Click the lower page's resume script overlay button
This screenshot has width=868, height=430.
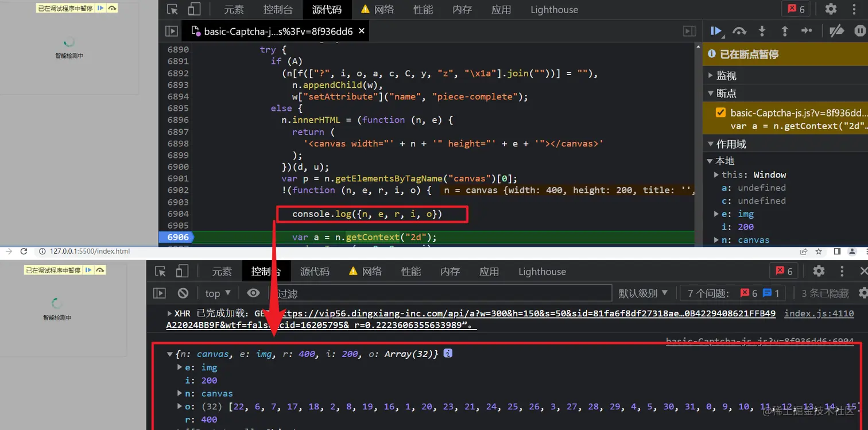click(88, 270)
